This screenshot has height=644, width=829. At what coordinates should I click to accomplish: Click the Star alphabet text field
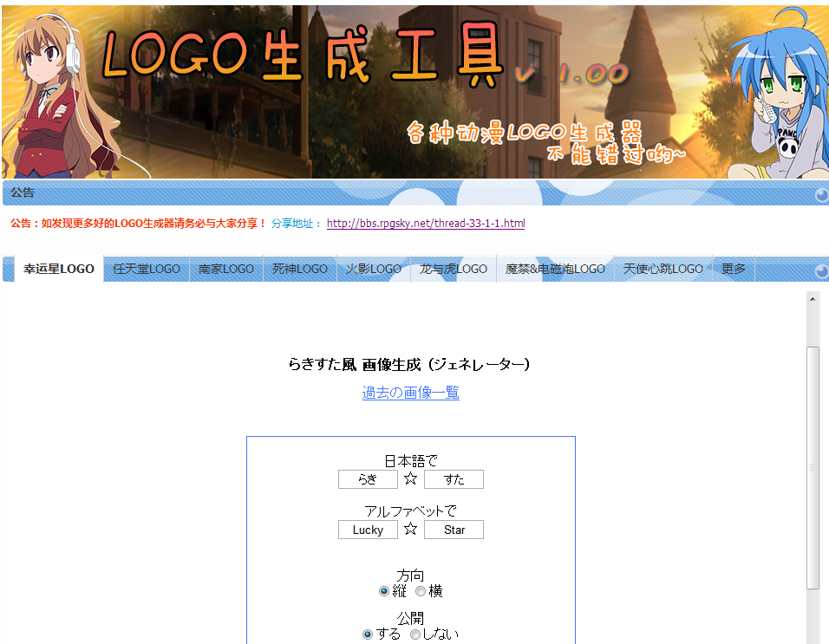coord(454,530)
